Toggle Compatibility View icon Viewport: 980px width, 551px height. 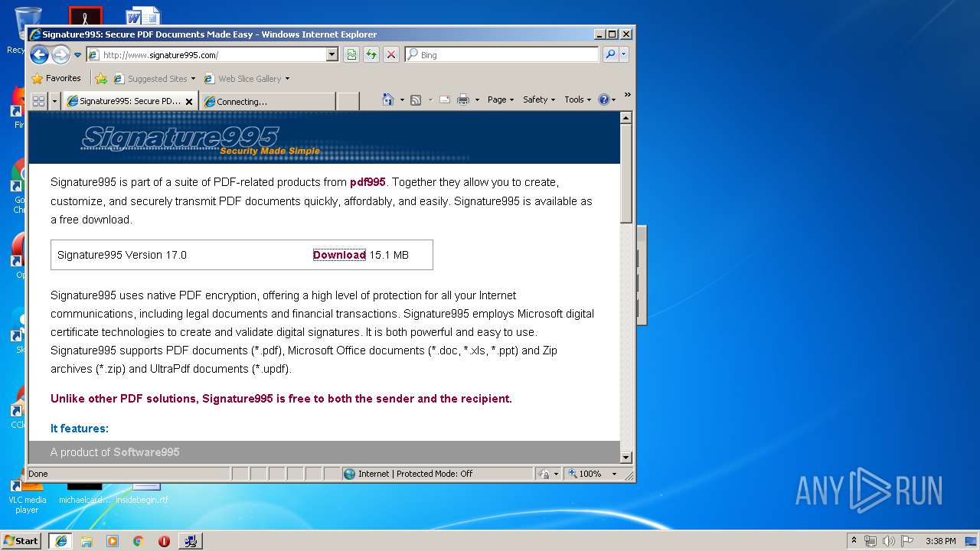(351, 54)
